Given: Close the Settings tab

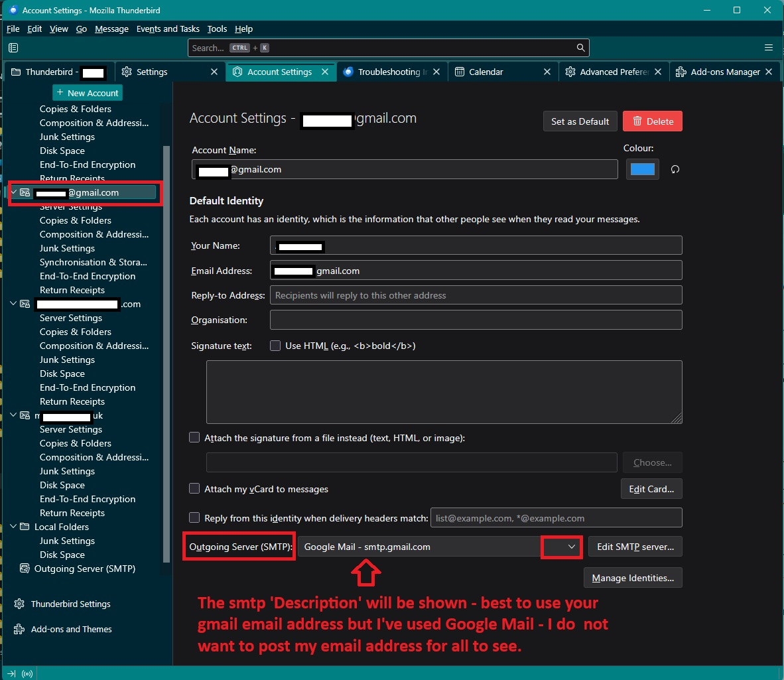Looking at the screenshot, I should [x=214, y=72].
